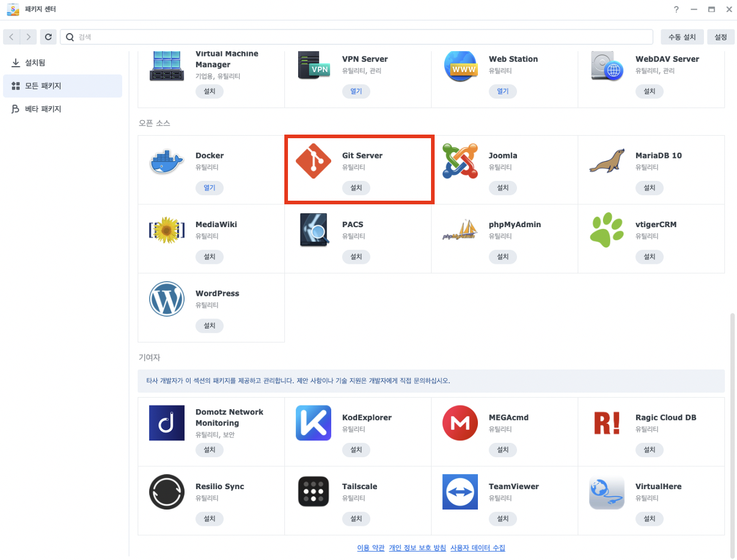Install MediaWiki via 설치 button
The width and height of the screenshot is (737, 560).
coord(209,257)
